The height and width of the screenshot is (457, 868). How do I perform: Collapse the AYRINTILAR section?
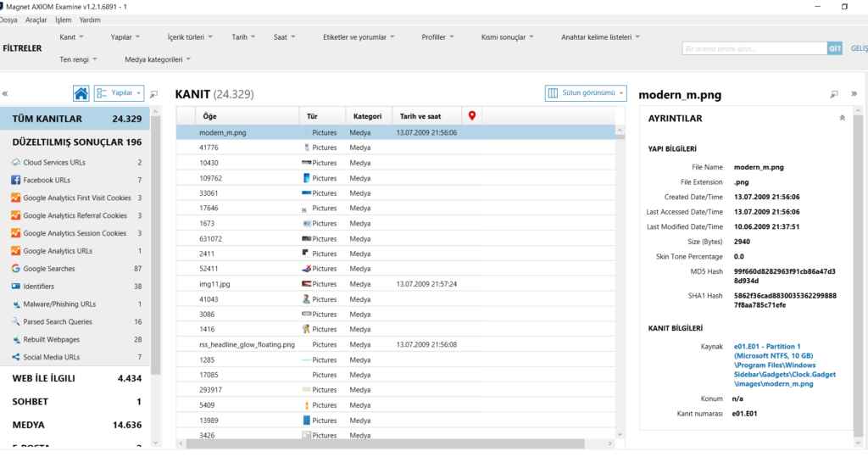coord(842,118)
